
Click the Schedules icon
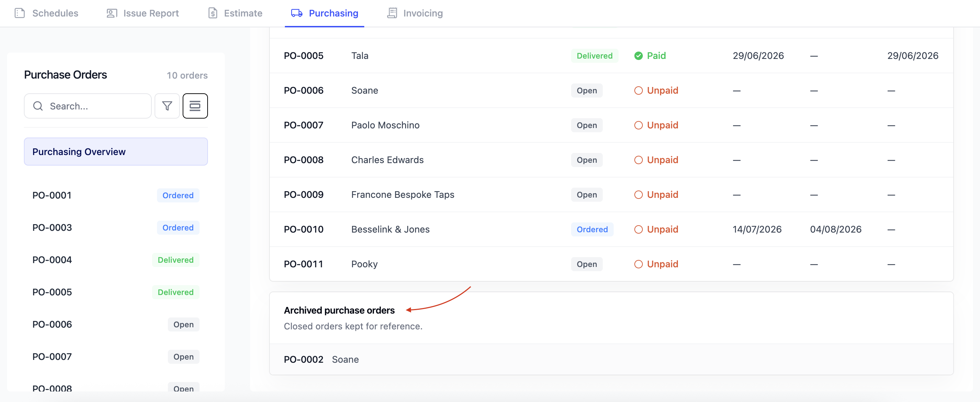(20, 13)
